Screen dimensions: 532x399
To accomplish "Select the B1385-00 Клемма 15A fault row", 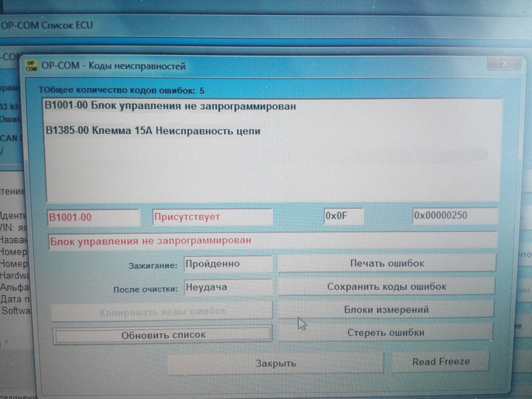I will coord(153,131).
